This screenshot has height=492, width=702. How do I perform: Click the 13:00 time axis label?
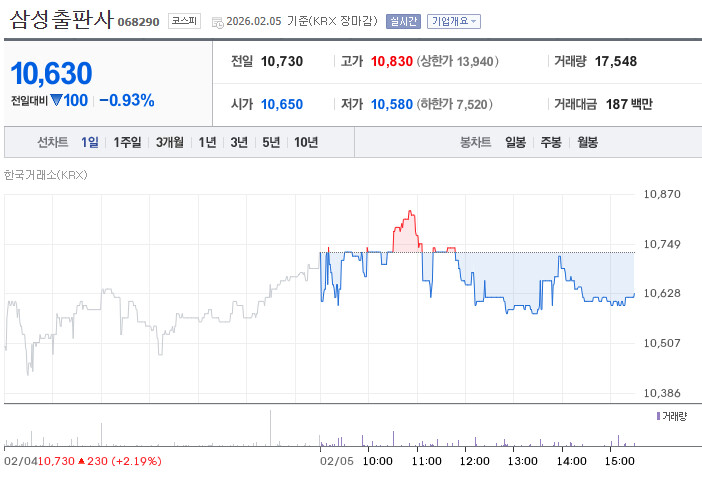(522, 461)
